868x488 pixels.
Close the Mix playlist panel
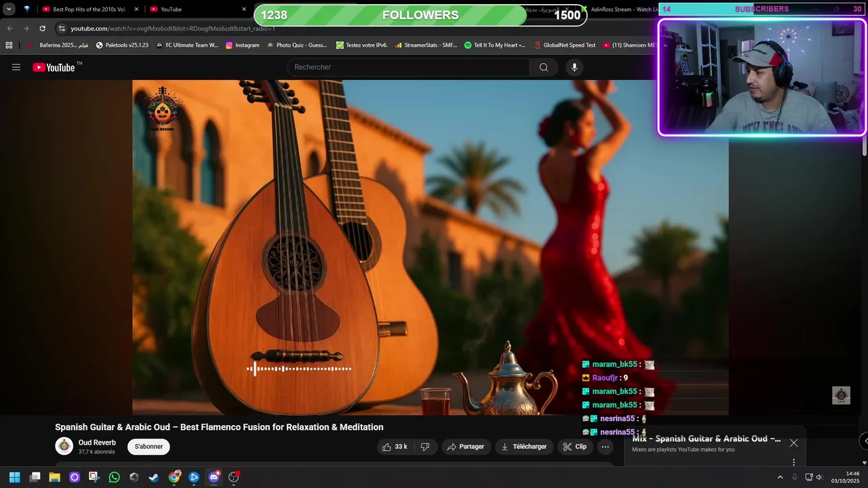[x=793, y=443]
